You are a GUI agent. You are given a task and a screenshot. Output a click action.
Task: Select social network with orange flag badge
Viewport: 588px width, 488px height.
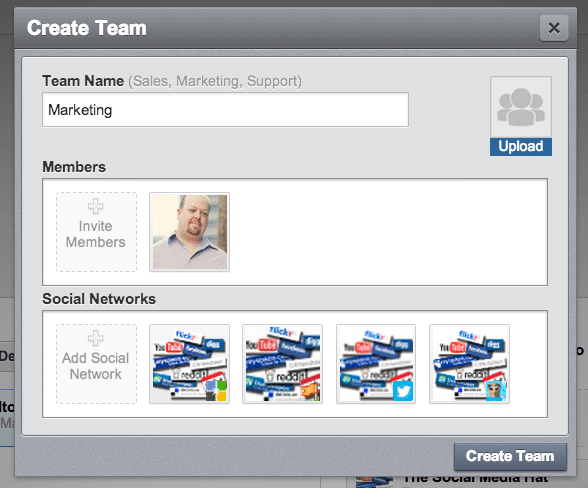282,364
